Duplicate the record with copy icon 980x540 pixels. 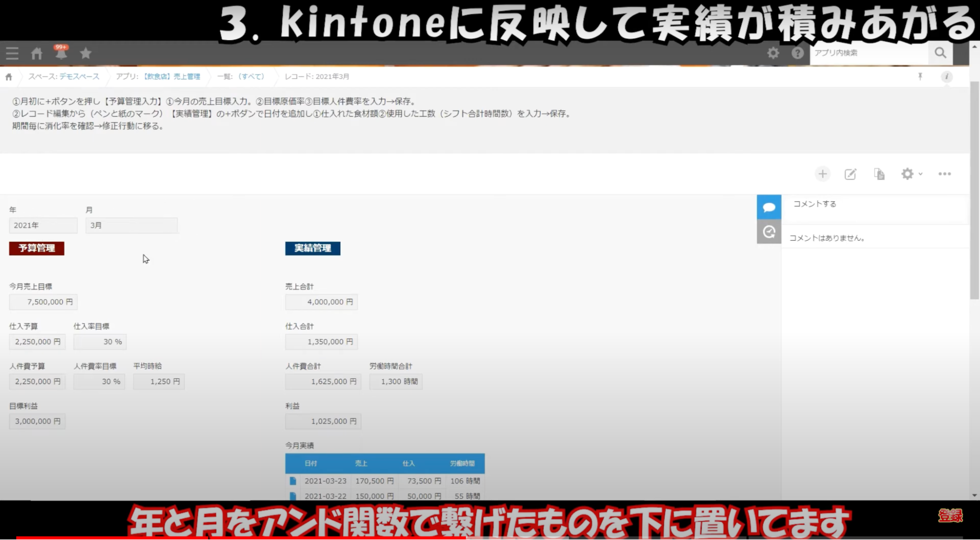click(x=879, y=174)
